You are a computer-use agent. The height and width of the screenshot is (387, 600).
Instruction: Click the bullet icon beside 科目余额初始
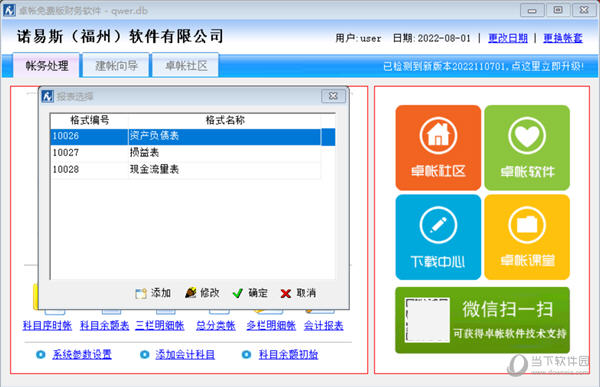pyautogui.click(x=246, y=354)
